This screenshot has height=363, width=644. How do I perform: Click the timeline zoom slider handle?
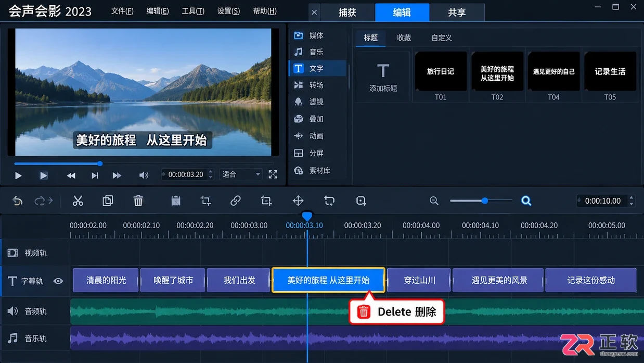tap(484, 201)
